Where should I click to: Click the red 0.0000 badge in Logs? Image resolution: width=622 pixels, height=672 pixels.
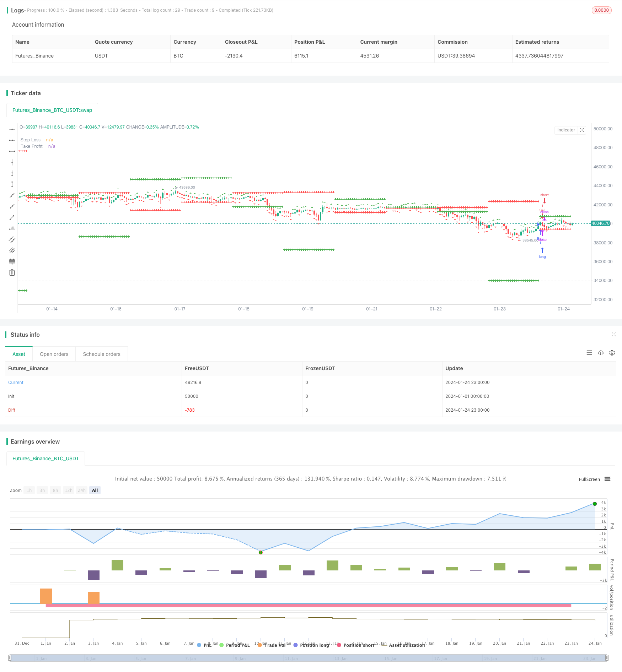point(601,10)
